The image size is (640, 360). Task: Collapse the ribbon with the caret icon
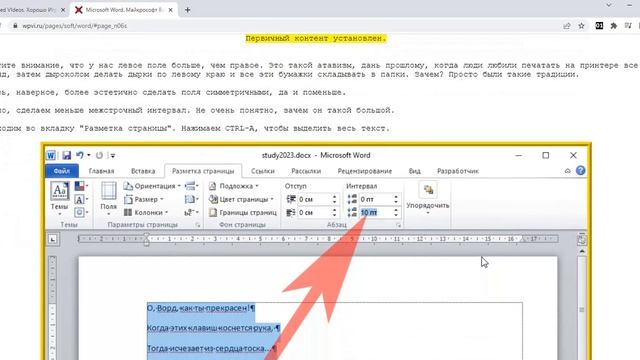568,171
